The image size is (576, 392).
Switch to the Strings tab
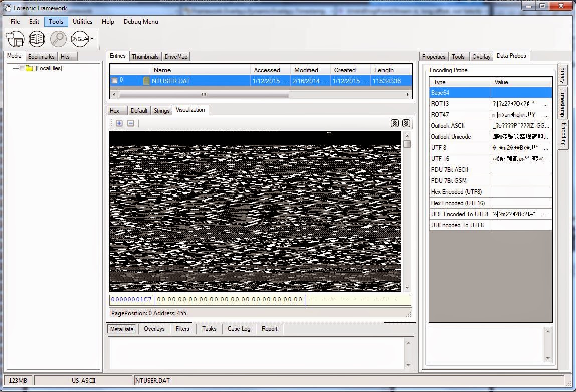(161, 111)
